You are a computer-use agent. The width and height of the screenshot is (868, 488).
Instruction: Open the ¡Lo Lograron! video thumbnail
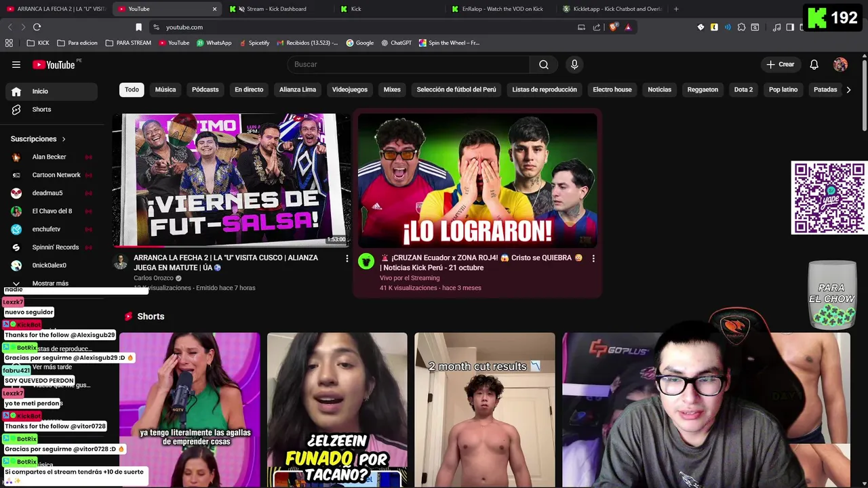coord(477,180)
